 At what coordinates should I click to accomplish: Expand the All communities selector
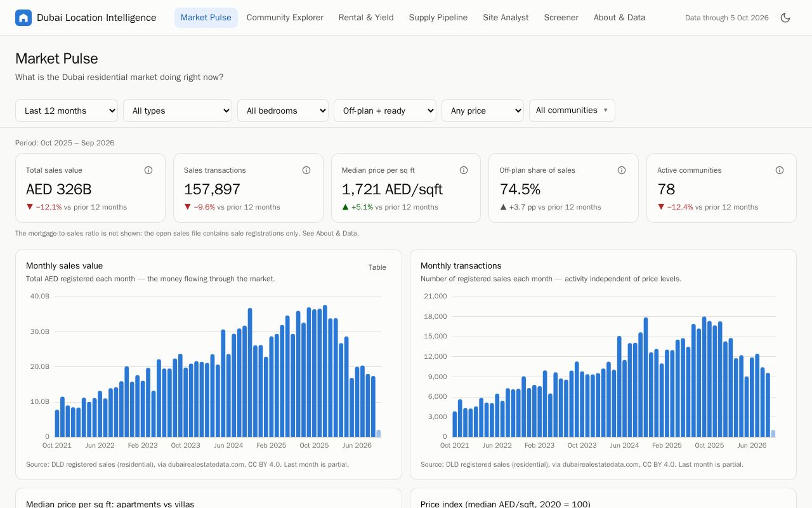572,110
